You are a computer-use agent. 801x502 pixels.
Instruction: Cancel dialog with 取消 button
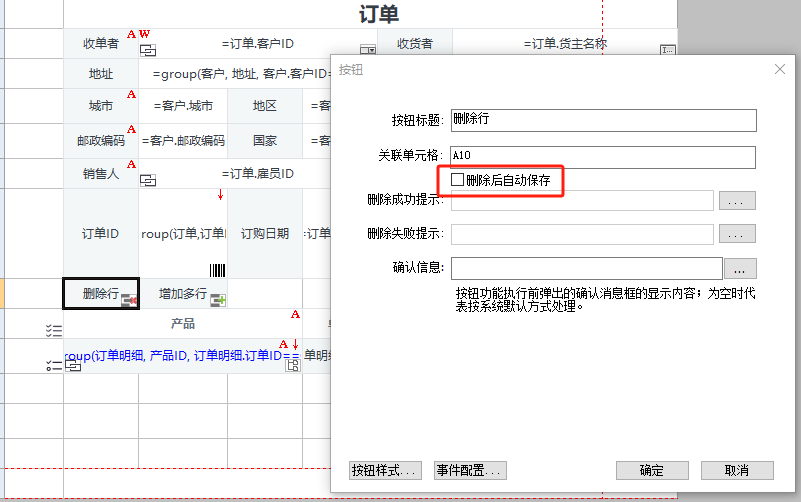(737, 470)
